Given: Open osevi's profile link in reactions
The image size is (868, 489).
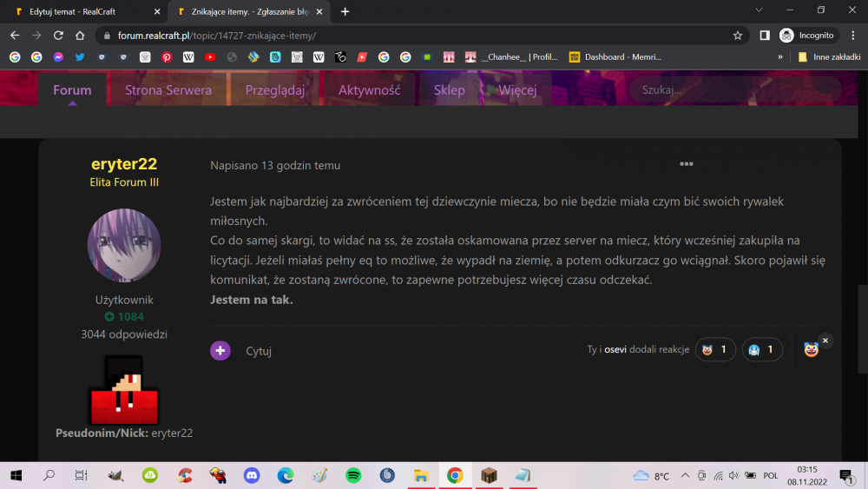Looking at the screenshot, I should pyautogui.click(x=615, y=349).
